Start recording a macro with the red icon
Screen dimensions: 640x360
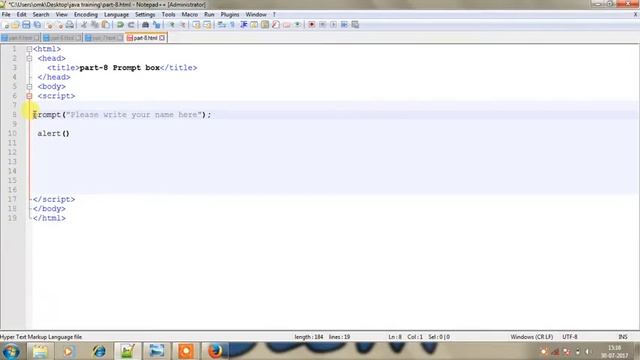312,25
